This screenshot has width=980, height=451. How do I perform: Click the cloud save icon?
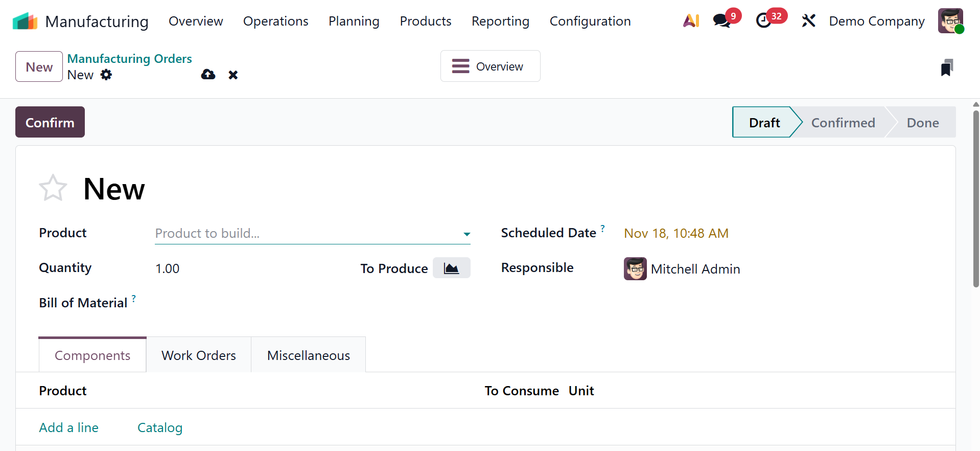pyautogui.click(x=208, y=75)
